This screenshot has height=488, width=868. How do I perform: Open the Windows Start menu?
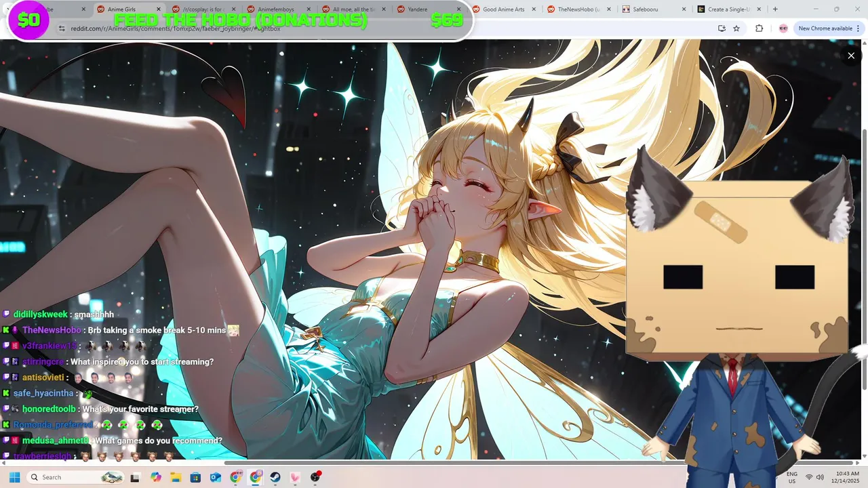(x=14, y=477)
